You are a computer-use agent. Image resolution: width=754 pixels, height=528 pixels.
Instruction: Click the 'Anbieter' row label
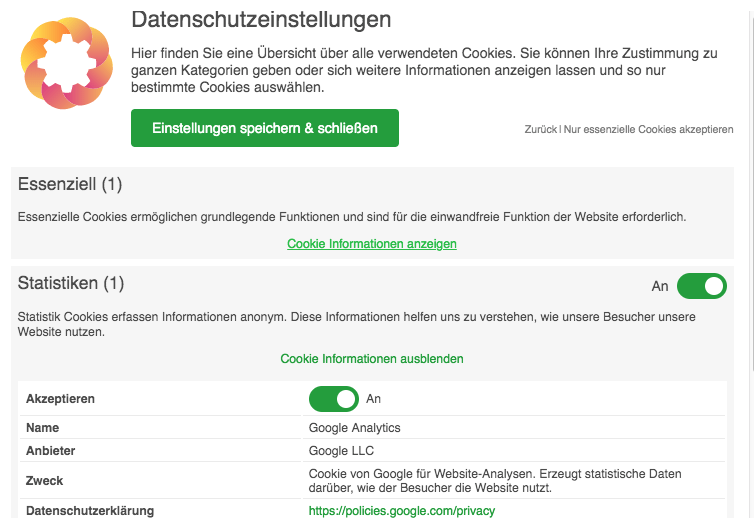[x=50, y=451]
